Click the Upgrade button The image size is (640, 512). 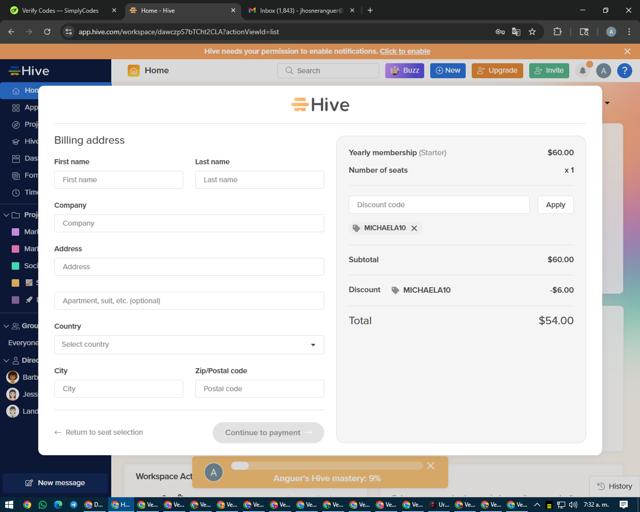[x=497, y=70]
